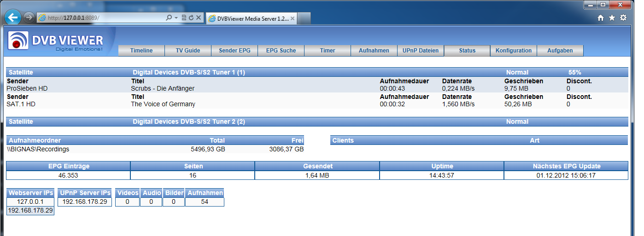
Task: Click the 192.168.178.29 cell under UPnP Server IPs
Action: pos(85,202)
